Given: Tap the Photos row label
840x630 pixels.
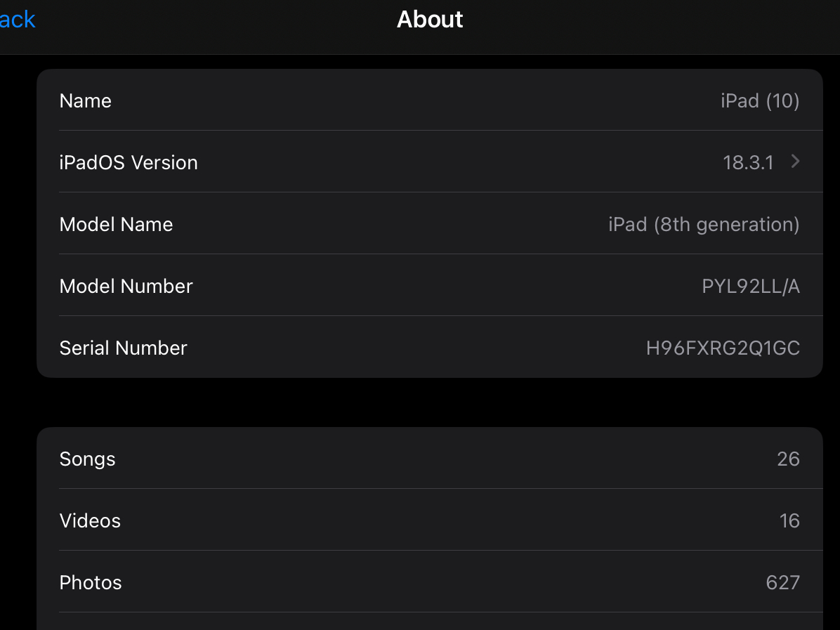Looking at the screenshot, I should coord(91,582).
